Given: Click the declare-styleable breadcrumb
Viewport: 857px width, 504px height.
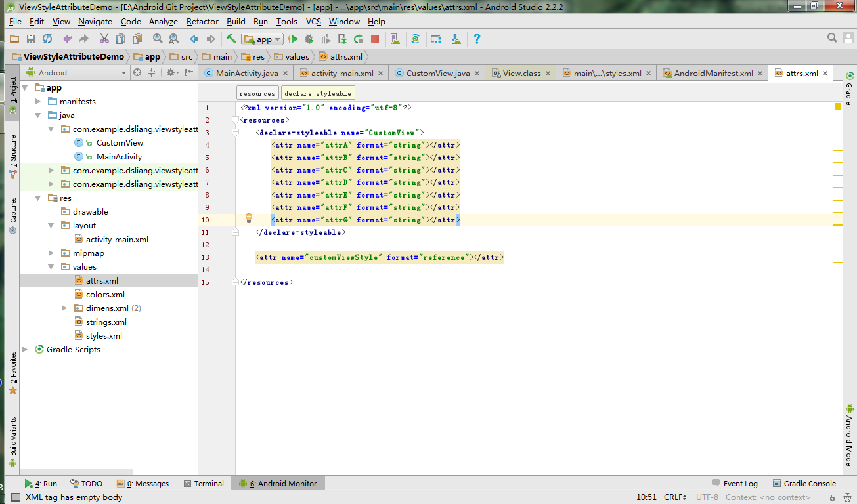Looking at the screenshot, I should point(318,93).
